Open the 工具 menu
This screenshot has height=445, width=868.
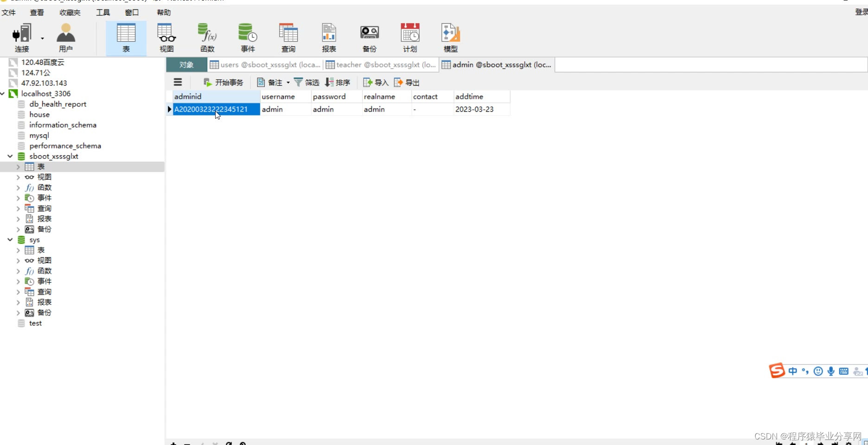[x=103, y=13]
